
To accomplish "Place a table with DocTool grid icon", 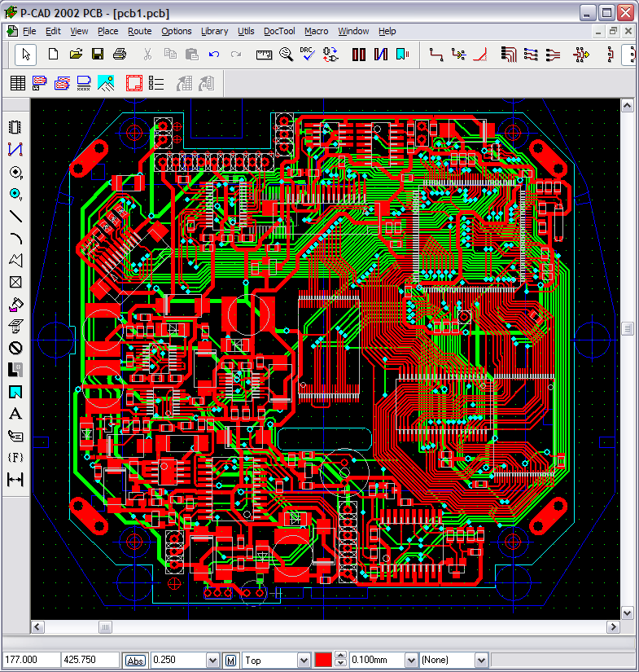I will click(x=18, y=83).
